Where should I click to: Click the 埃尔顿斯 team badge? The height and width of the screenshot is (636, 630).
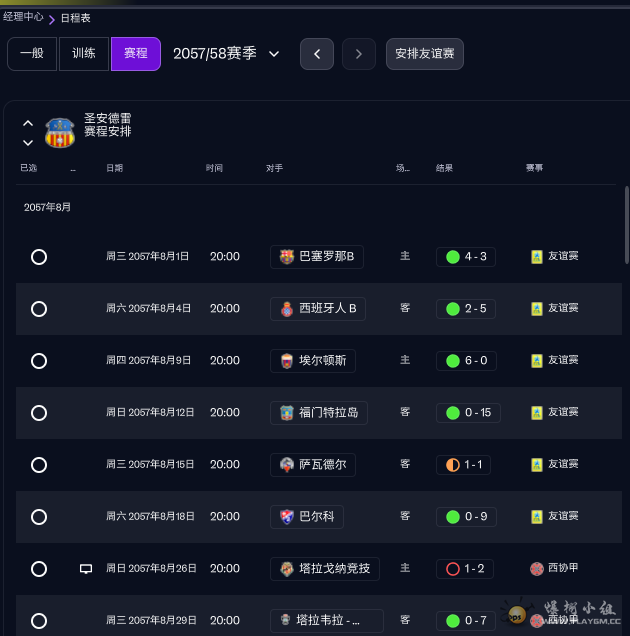click(287, 361)
